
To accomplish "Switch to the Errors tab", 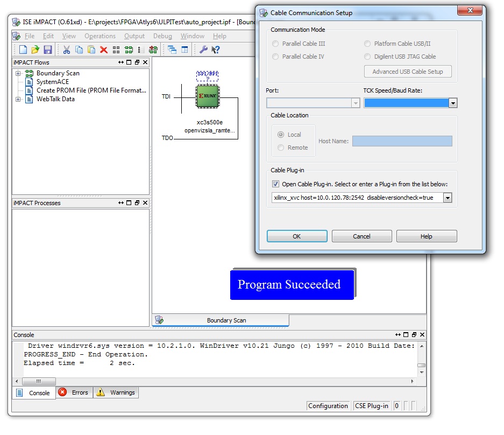I will [74, 393].
